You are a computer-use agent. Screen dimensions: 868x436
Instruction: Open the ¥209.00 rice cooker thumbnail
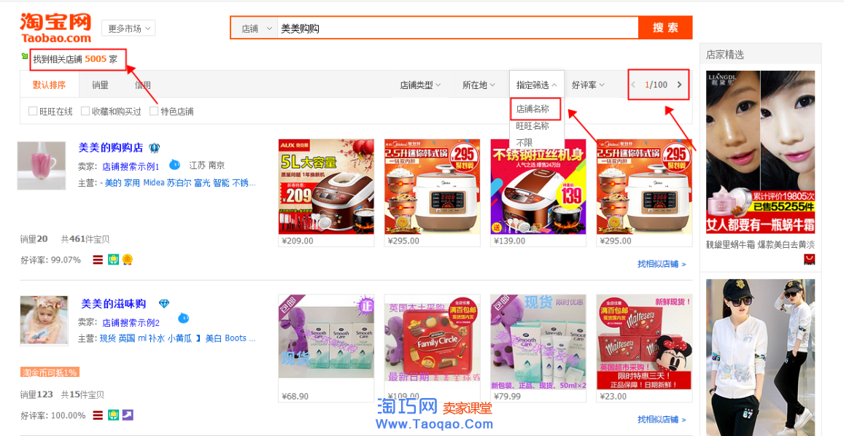coord(326,187)
